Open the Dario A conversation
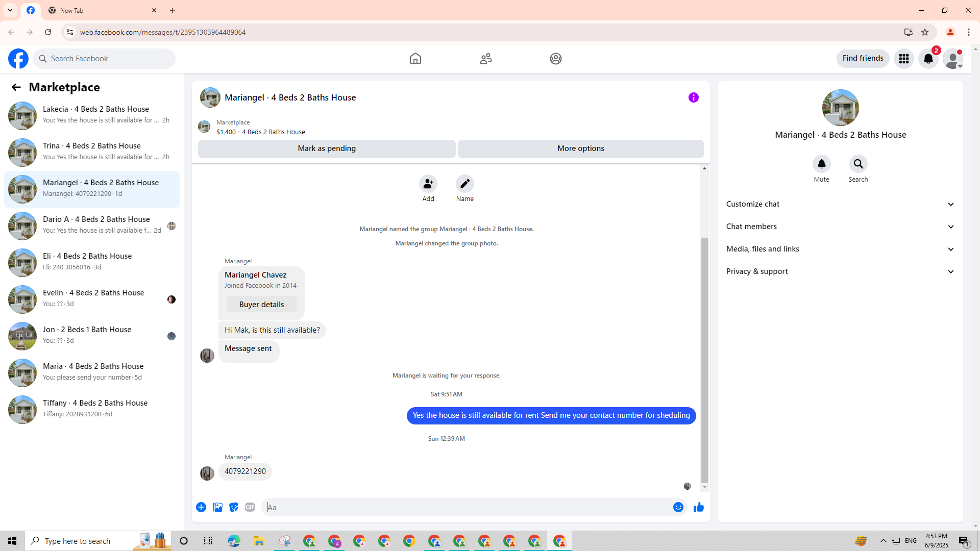 pos(92,226)
